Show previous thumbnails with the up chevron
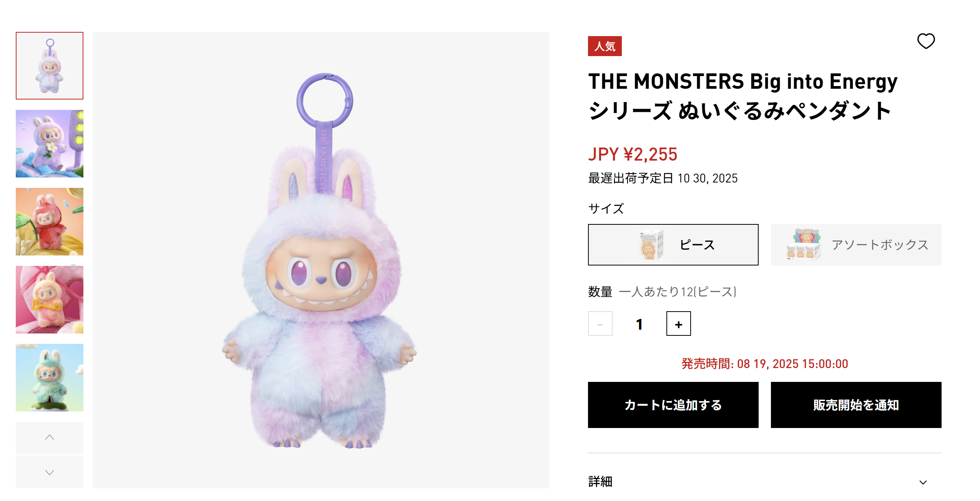 click(50, 437)
